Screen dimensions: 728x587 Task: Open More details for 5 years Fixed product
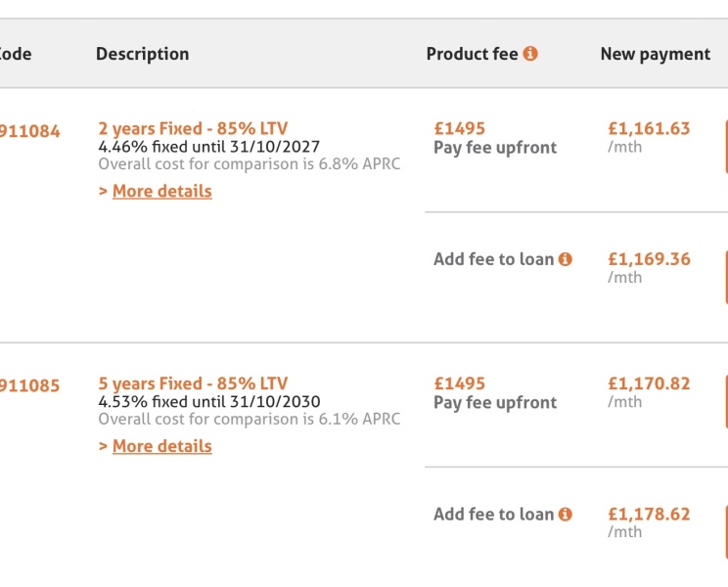[161, 446]
